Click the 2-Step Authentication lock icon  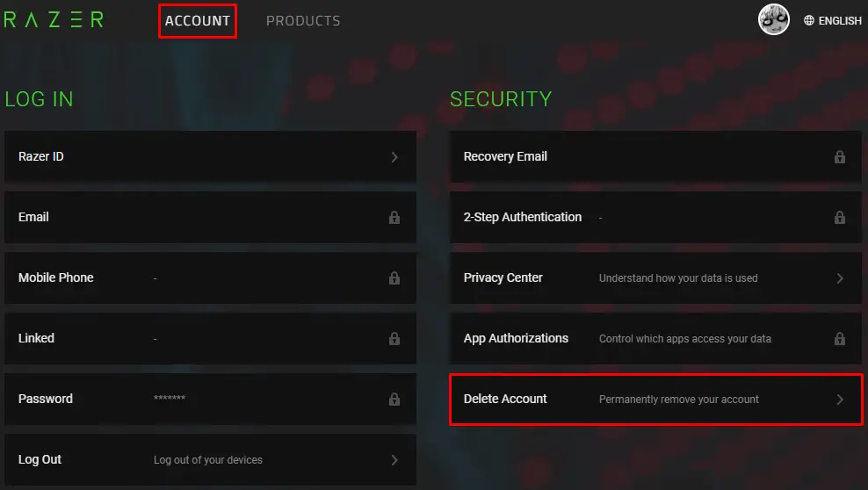(840, 218)
